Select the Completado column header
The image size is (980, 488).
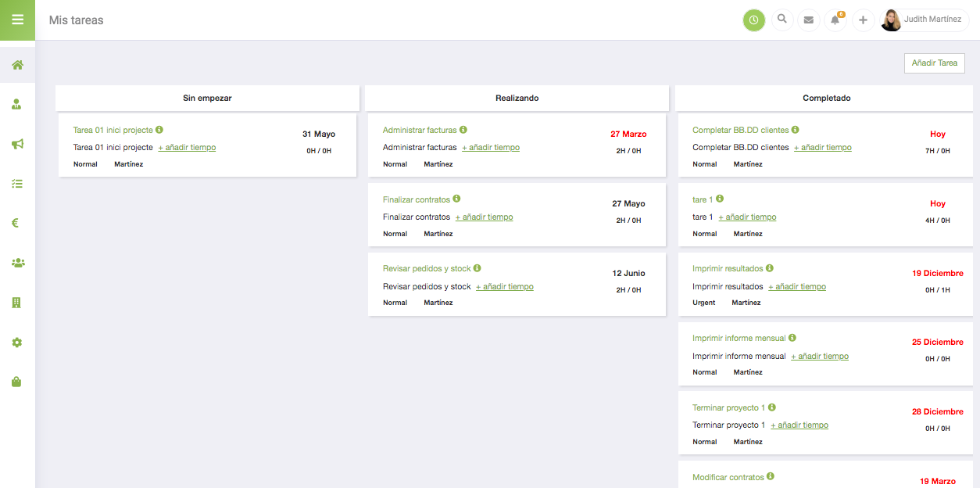[826, 99]
